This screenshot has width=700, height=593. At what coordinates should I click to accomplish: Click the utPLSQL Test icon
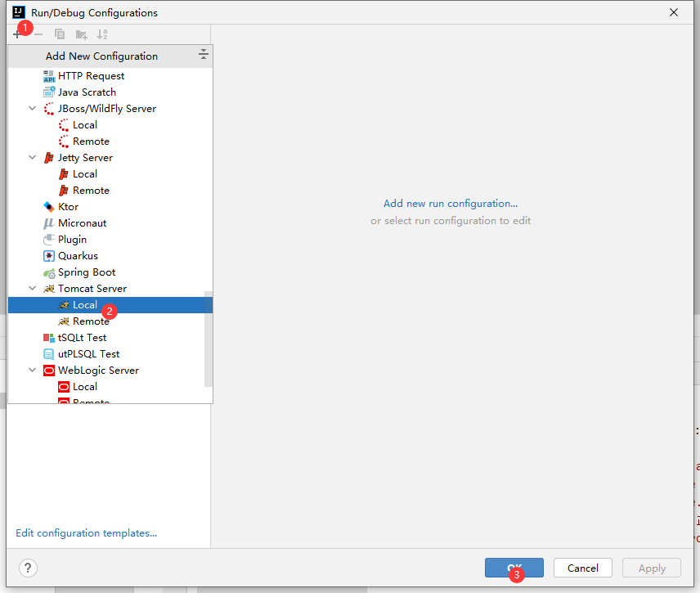tap(49, 354)
